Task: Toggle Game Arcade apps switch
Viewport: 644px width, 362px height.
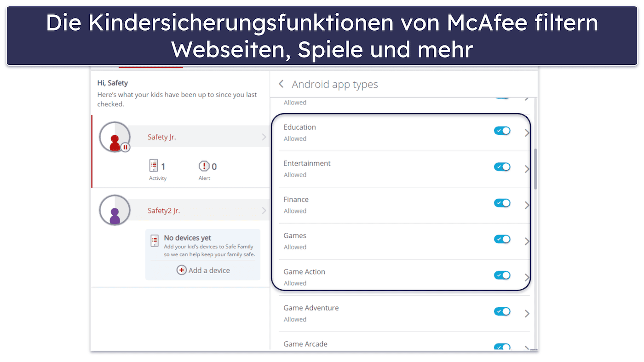Action: (502, 347)
